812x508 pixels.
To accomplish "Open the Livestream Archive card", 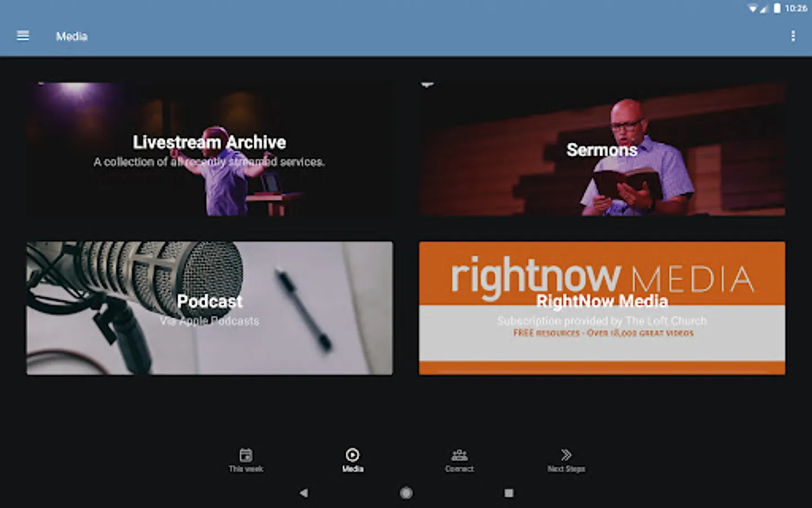I will coord(210,150).
